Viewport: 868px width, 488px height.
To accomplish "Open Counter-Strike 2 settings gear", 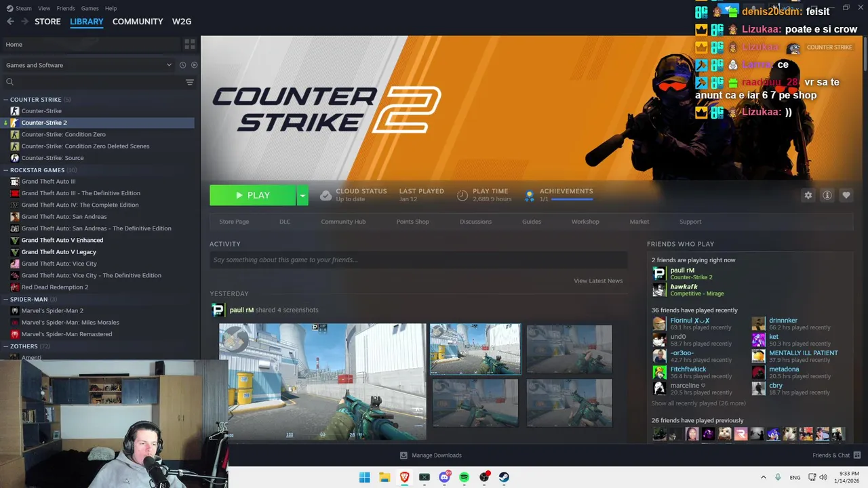I will click(808, 195).
